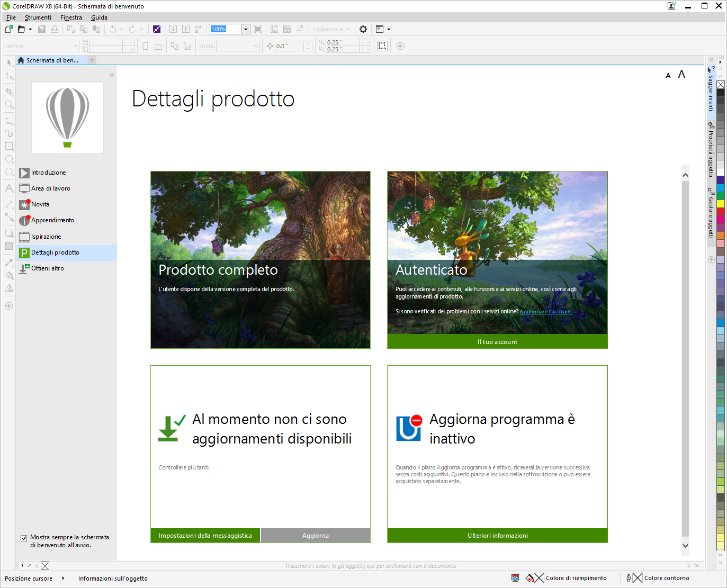Open Options with the gear icon
The width and height of the screenshot is (727, 588).
pos(363,29)
